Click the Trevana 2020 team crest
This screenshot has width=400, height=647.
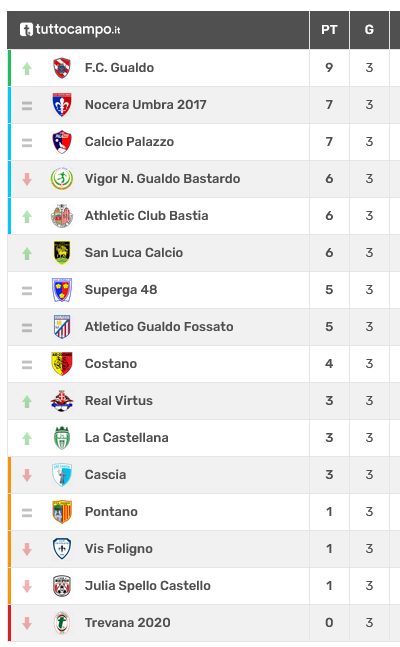[x=62, y=623]
